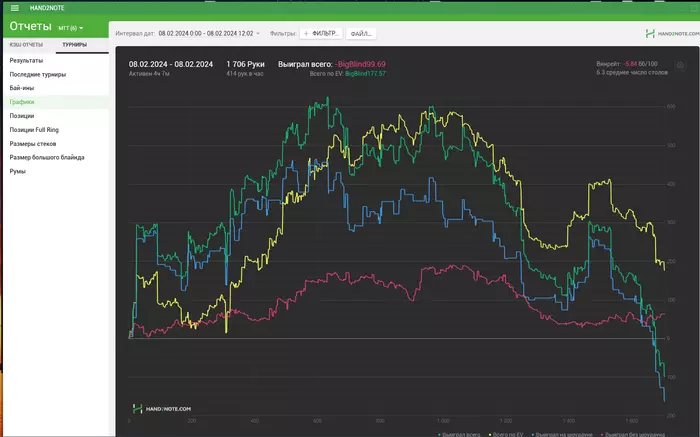
Task: Toggle the 'Выиграл без шоудауна' legend series
Action: [633, 434]
